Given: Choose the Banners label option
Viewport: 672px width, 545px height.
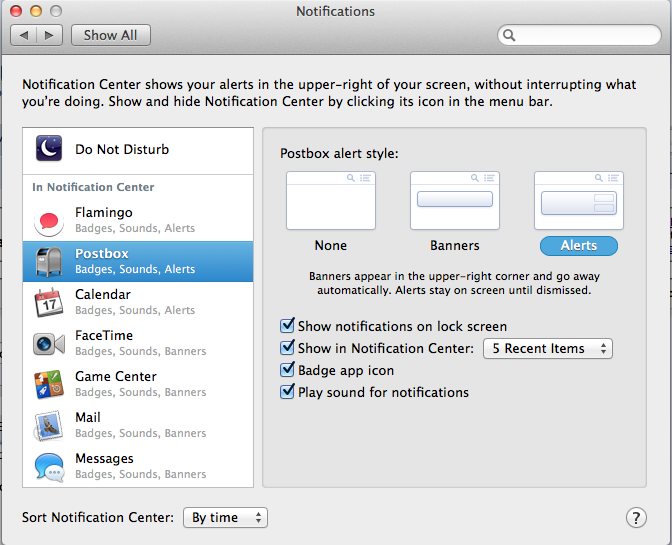Looking at the screenshot, I should coord(455,246).
